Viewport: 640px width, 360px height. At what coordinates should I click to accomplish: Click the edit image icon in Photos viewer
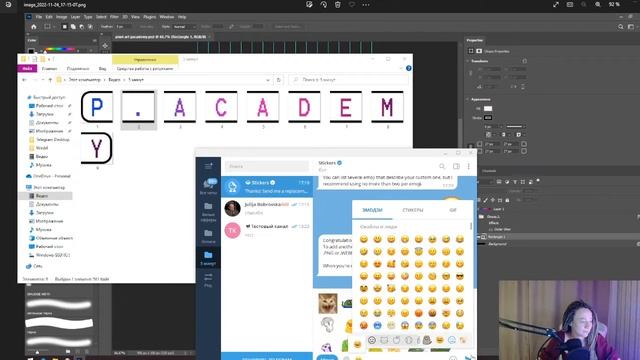coord(309,5)
